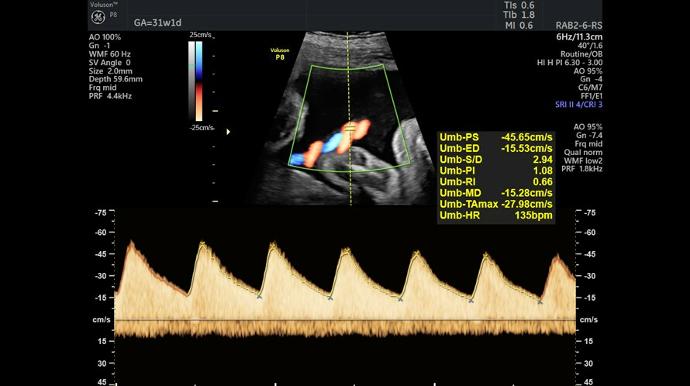Viewport: 690px width, 386px height.
Task: Select the orange flow region near cursor
Action: tap(359, 129)
